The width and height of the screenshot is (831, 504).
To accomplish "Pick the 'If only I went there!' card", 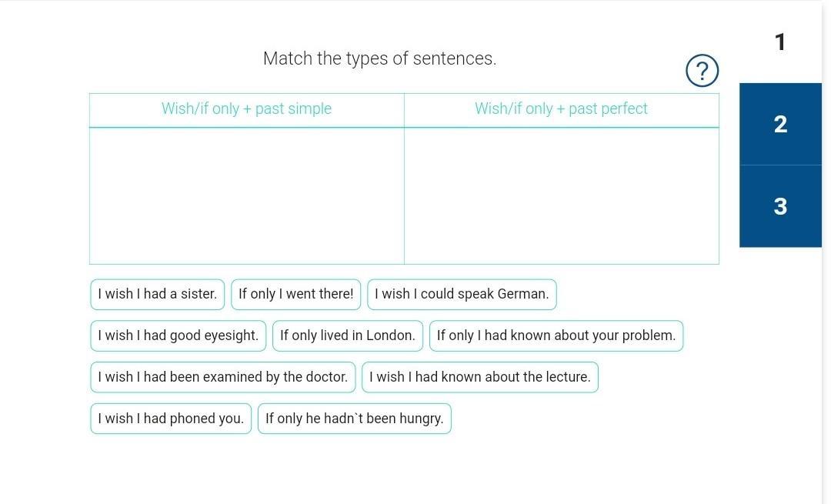I will (295, 294).
